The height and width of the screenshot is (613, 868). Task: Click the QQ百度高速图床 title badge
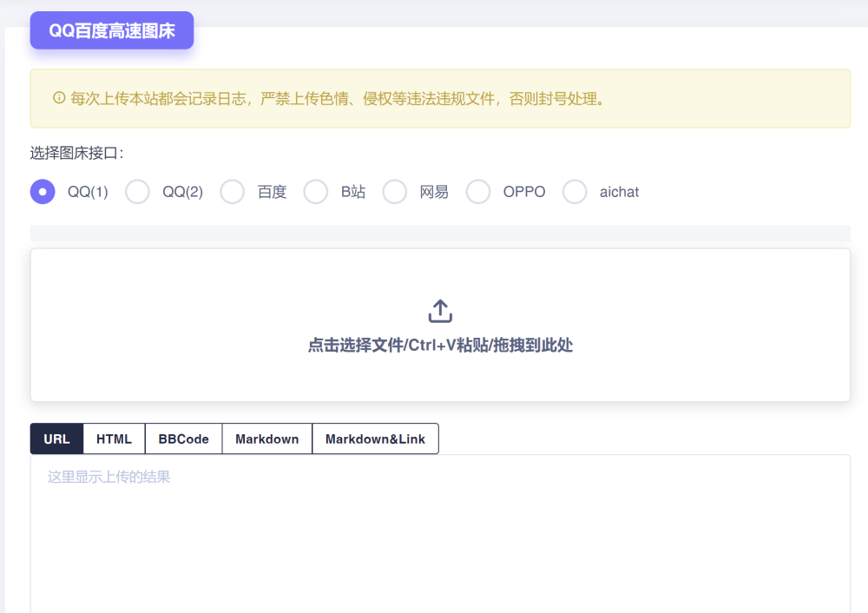112,30
